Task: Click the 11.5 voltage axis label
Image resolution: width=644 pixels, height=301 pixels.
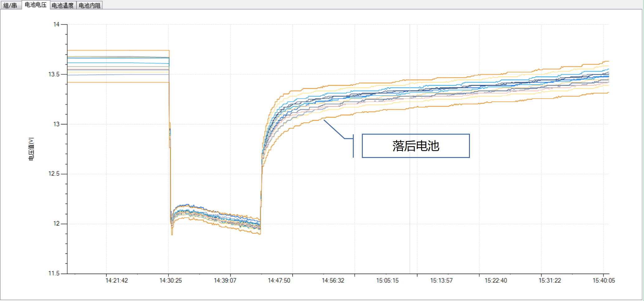Action: point(54,273)
